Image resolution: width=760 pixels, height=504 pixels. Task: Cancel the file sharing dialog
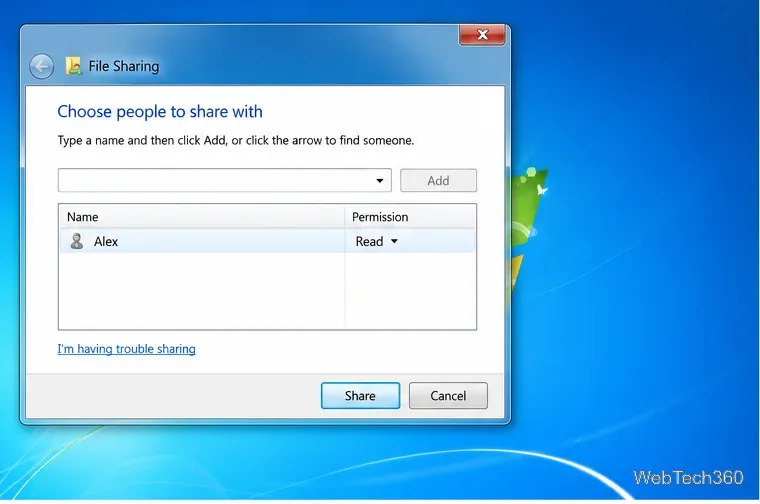point(448,395)
